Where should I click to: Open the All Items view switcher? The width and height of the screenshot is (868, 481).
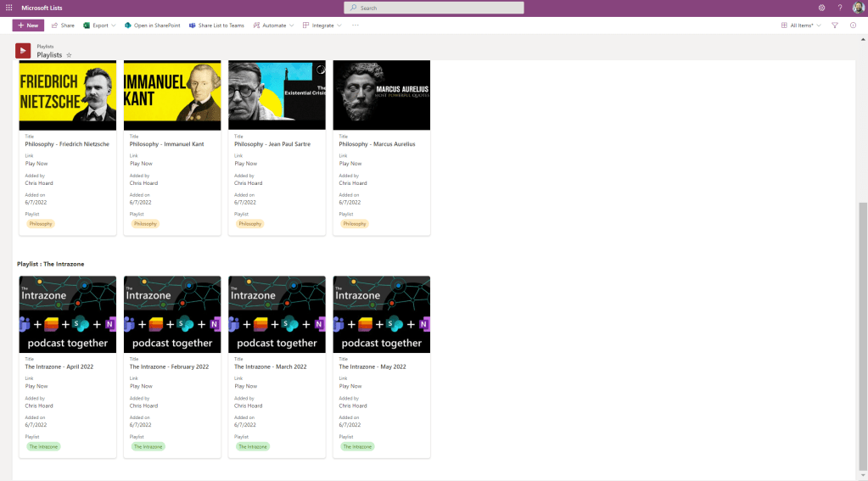pos(801,25)
